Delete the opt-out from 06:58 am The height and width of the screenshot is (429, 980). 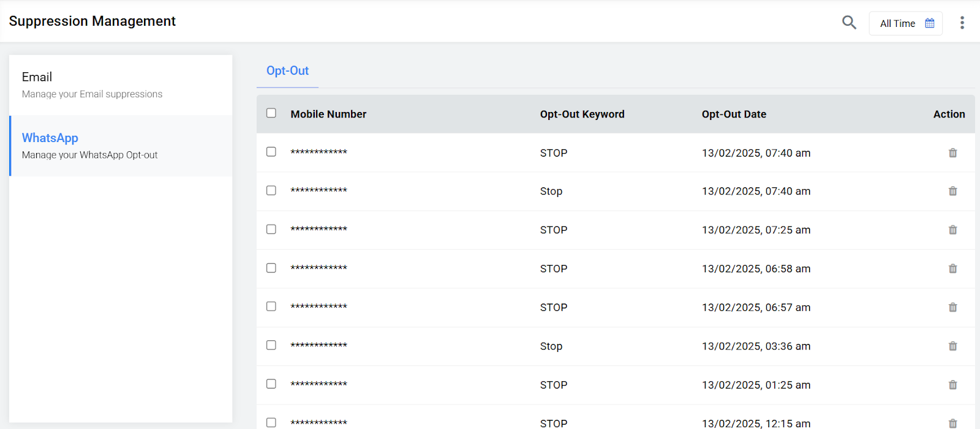(x=953, y=269)
